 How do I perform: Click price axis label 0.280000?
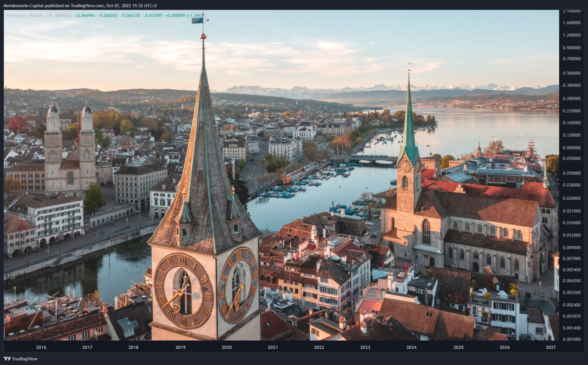point(572,98)
